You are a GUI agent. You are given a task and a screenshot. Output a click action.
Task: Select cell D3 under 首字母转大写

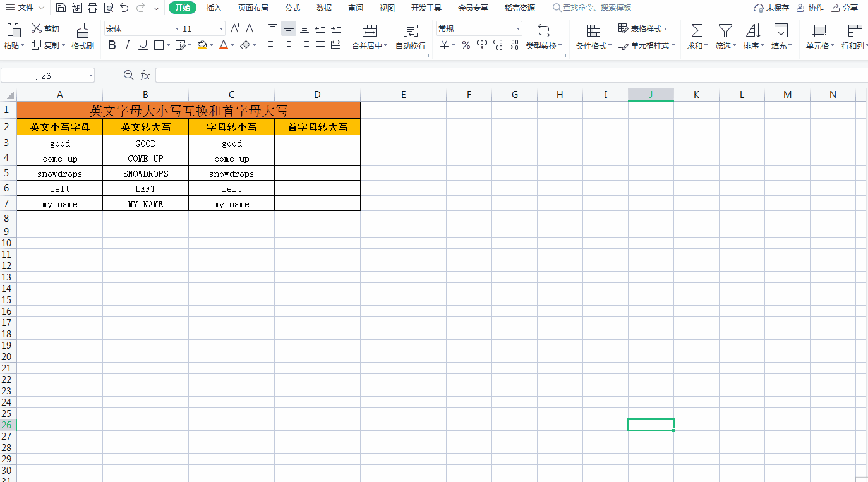[317, 143]
